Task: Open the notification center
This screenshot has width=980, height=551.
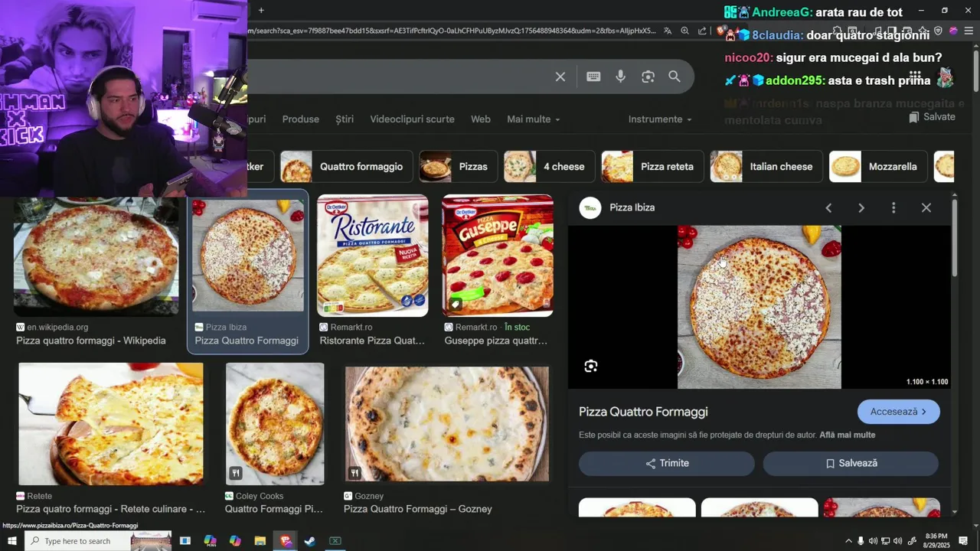Action: tap(964, 541)
